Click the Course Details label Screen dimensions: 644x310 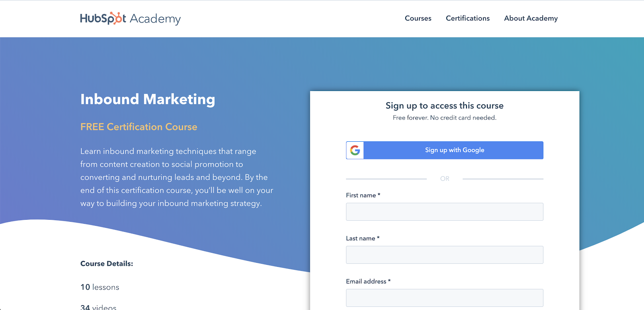pyautogui.click(x=107, y=264)
